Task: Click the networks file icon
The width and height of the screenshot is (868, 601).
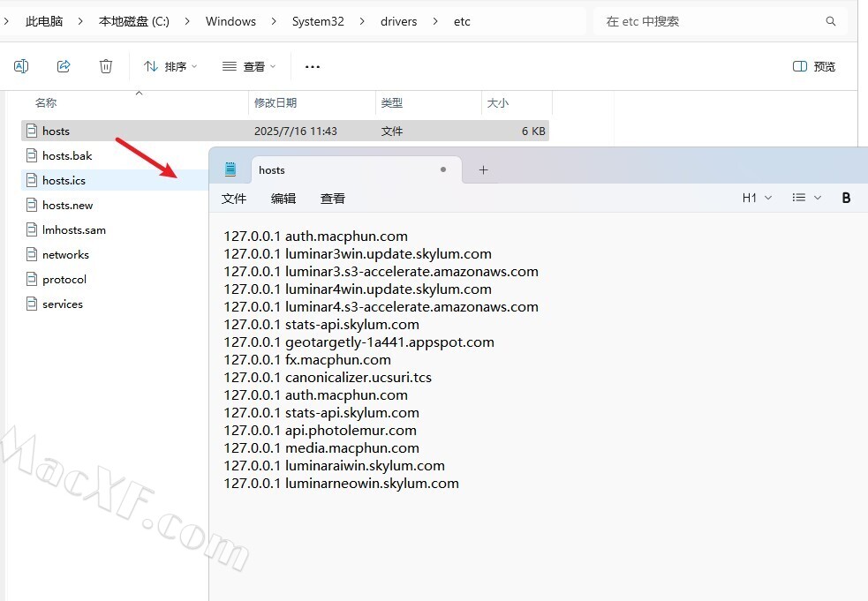Action: pyautogui.click(x=32, y=254)
